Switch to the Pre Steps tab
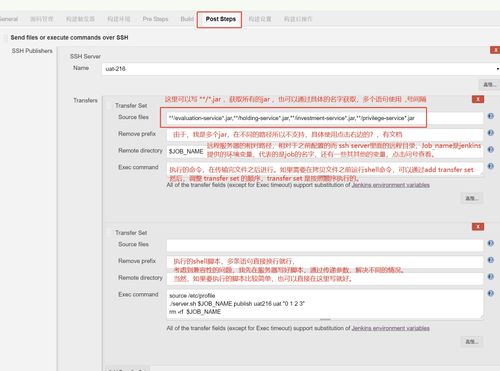 [x=155, y=19]
